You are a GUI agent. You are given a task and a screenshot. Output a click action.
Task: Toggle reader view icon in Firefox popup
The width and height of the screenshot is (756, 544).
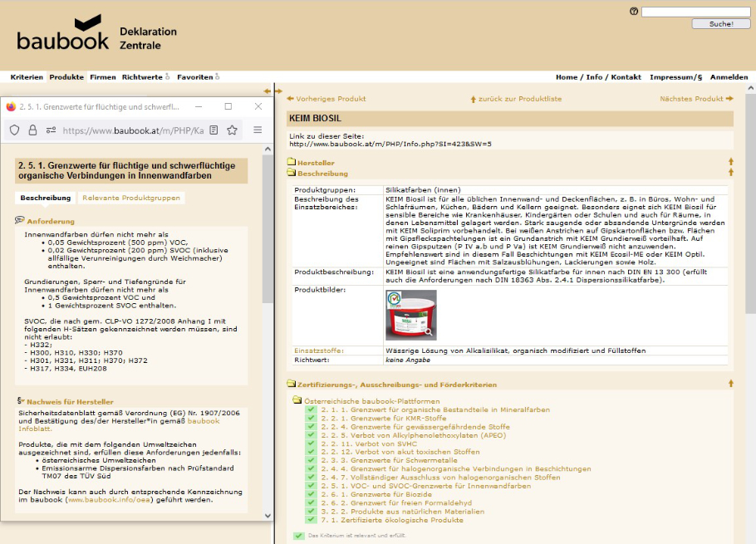[214, 130]
